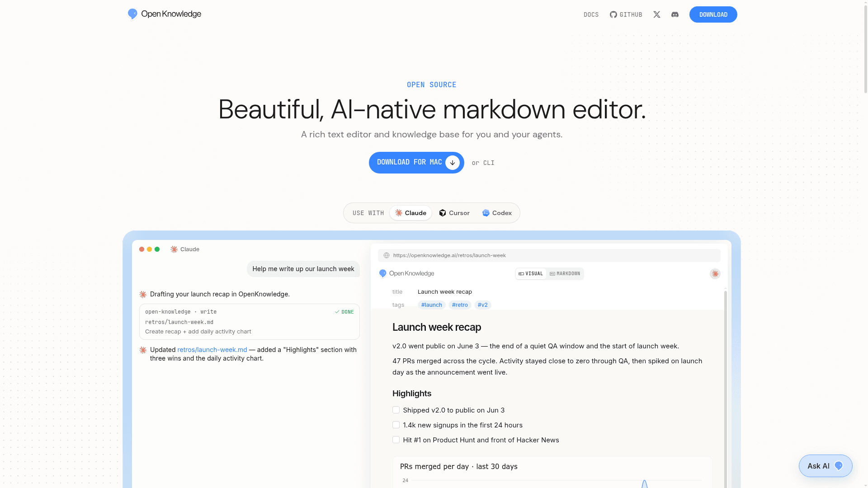Click the #launch tag

432,305
